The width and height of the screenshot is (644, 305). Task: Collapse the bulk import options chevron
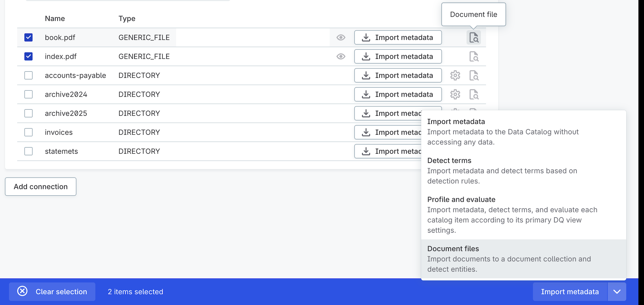(x=617, y=292)
